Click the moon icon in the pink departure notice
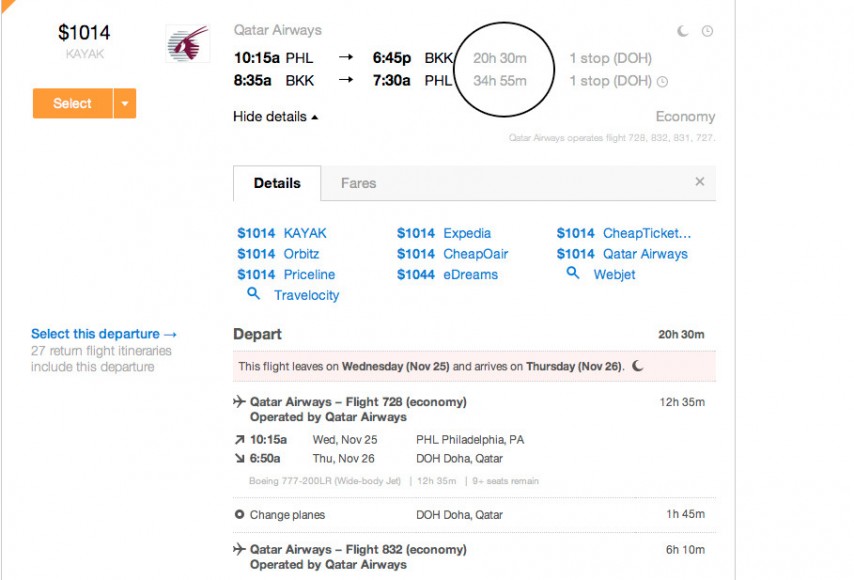This screenshot has width=854, height=580. click(638, 366)
